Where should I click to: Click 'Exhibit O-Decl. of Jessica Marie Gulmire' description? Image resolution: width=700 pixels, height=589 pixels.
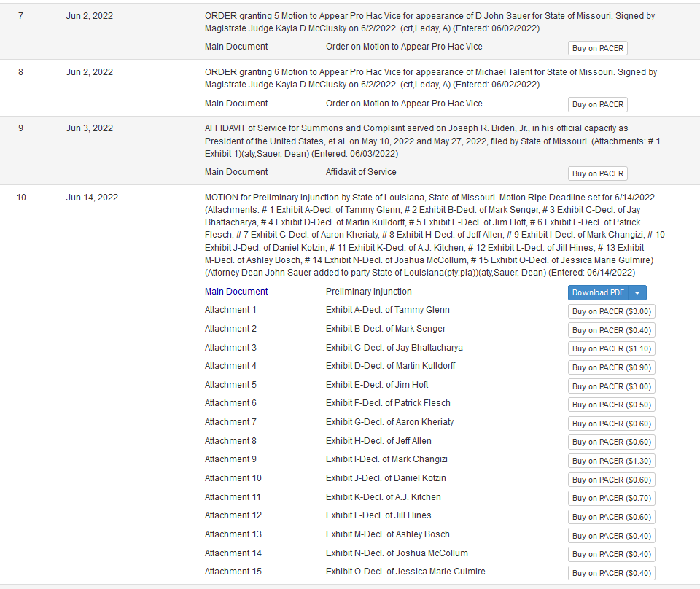405,572
